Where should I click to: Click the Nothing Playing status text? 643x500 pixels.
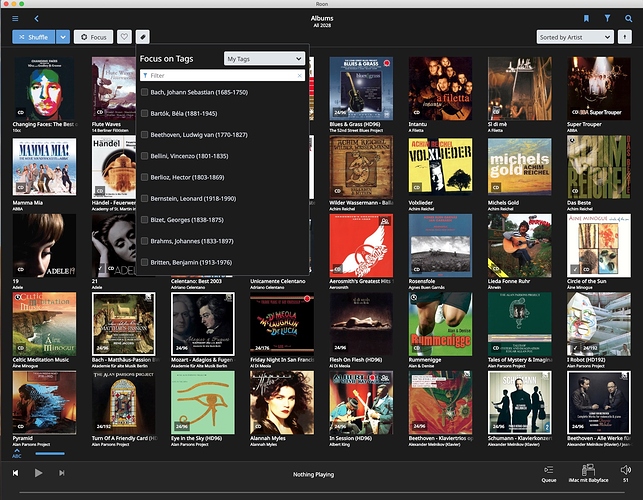coord(313,475)
